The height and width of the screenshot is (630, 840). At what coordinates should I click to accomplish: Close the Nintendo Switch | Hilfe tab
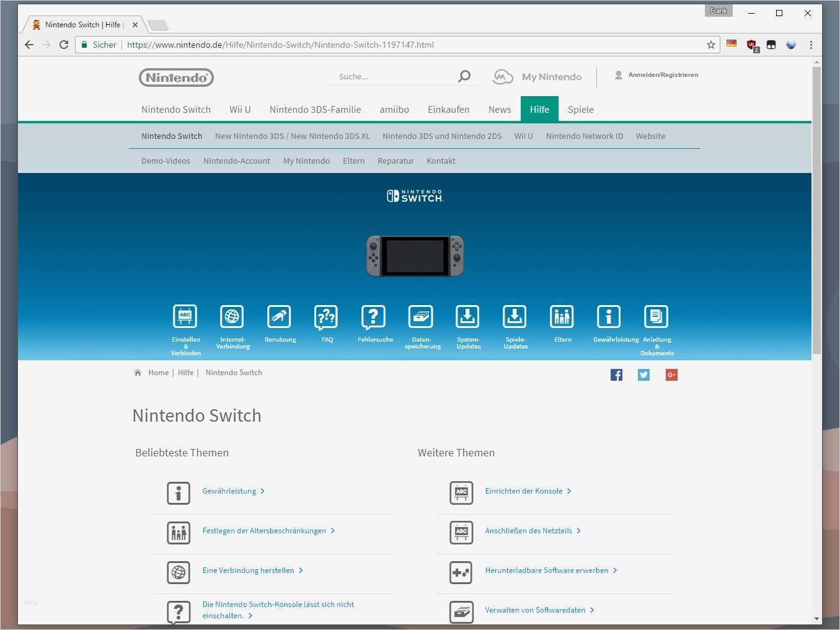pos(135,25)
